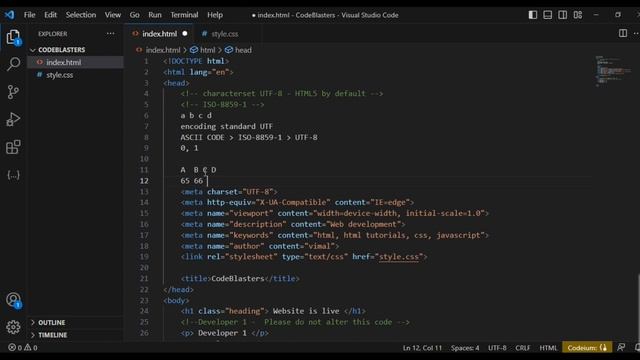Click the editor minimap preview
The height and width of the screenshot is (360, 640).
pos(613,71)
